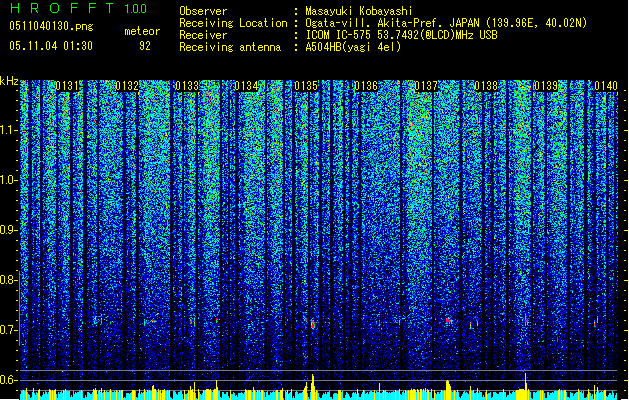Click the 0135 time marker
This screenshot has height=400, width=629.
[x=306, y=86]
